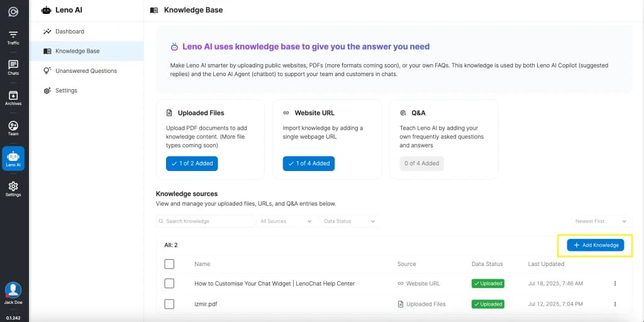The image size is (644, 322).
Task: Select Knowledge Base menu item
Action: coord(86,51)
